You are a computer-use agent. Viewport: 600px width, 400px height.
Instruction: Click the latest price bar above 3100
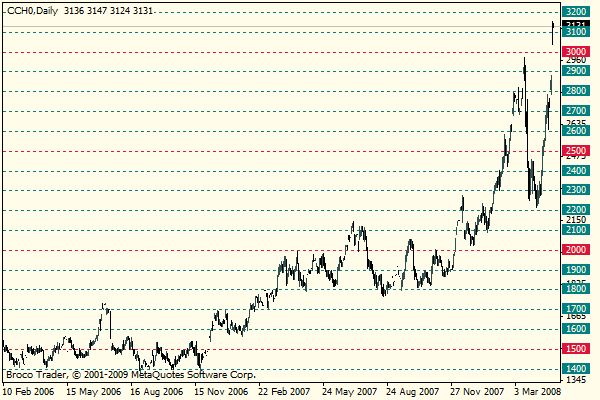[553, 33]
